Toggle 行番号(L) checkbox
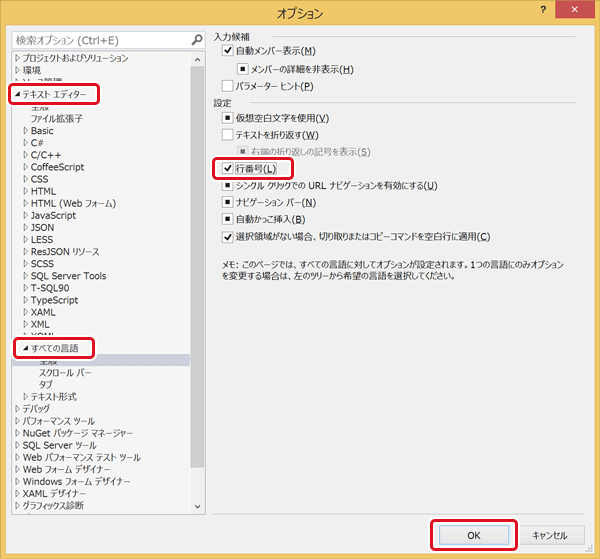 pyautogui.click(x=227, y=168)
